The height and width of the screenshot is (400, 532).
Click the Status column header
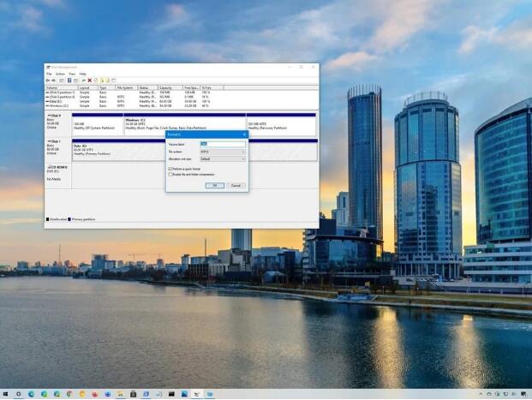[x=148, y=88]
